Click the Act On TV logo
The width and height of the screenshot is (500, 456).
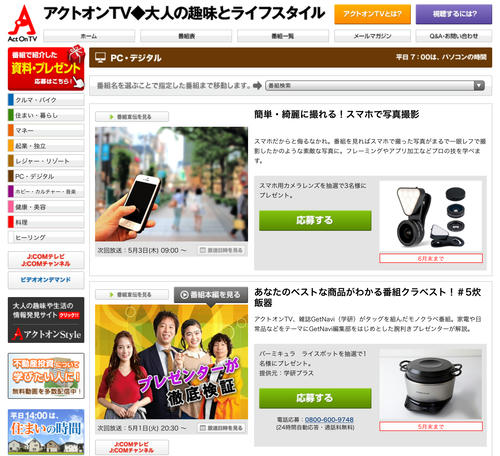(22, 23)
